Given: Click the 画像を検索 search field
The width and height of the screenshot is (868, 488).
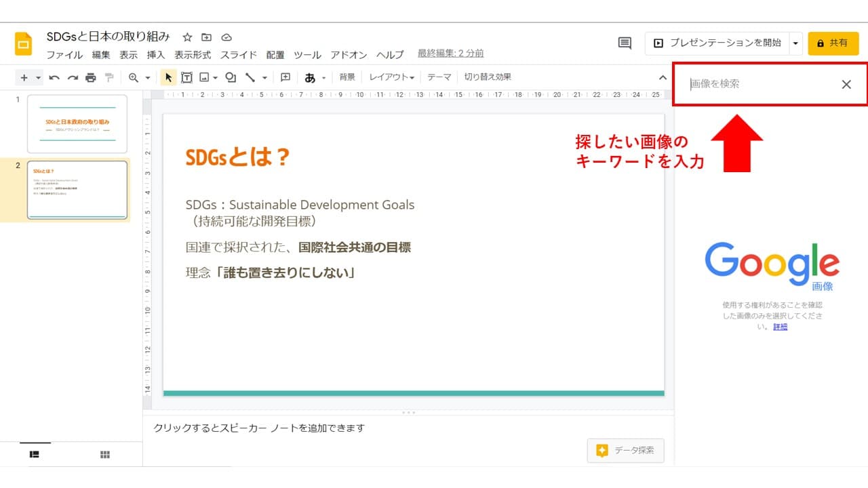Looking at the screenshot, I should coord(759,84).
